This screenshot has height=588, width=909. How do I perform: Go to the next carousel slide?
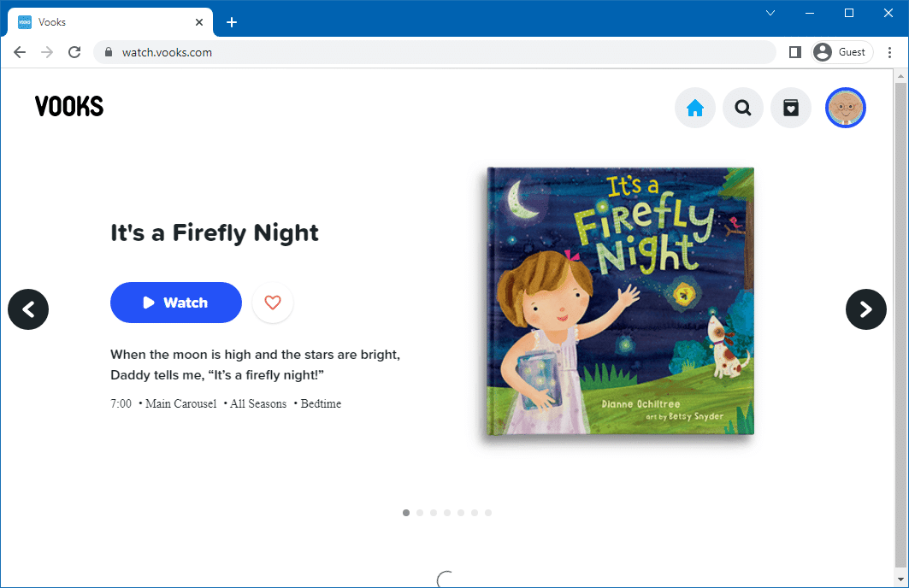point(866,309)
